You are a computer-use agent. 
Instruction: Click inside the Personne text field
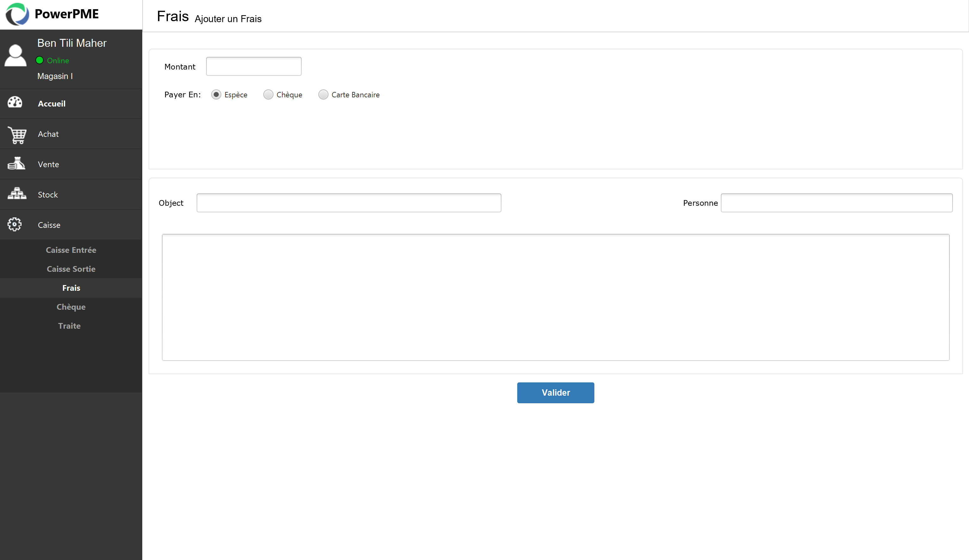(837, 203)
